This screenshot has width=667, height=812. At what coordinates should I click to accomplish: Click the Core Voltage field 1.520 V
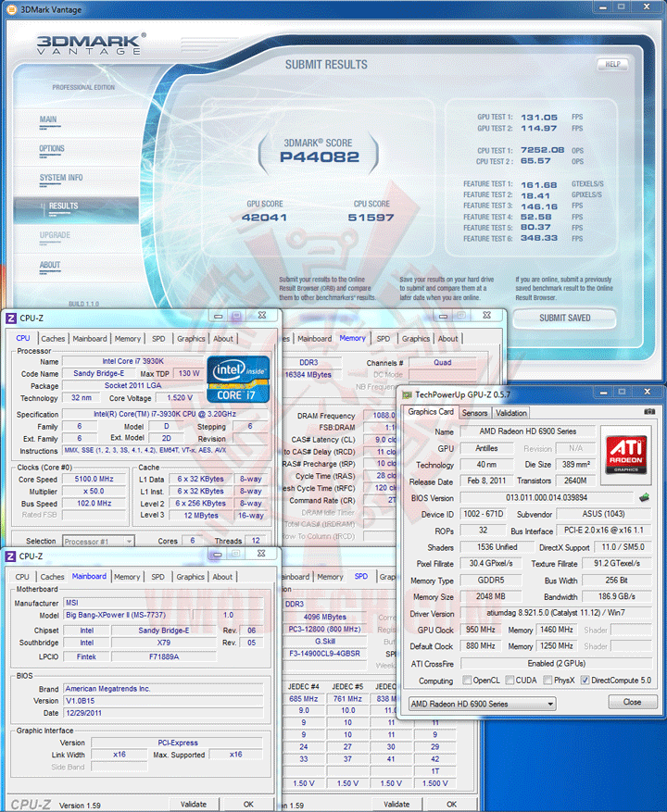180,398
